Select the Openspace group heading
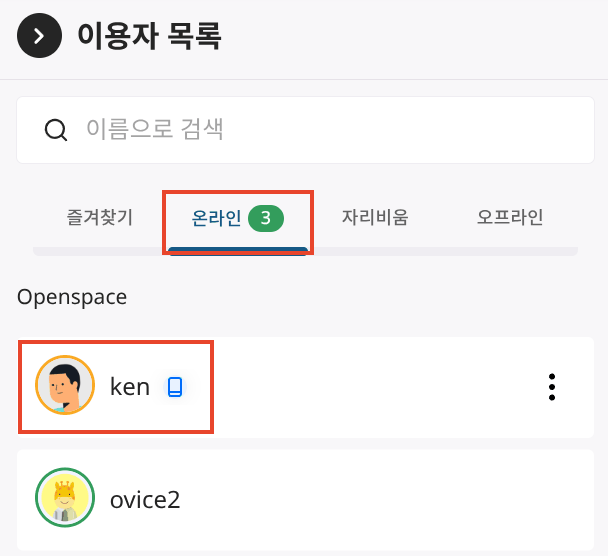 click(72, 297)
